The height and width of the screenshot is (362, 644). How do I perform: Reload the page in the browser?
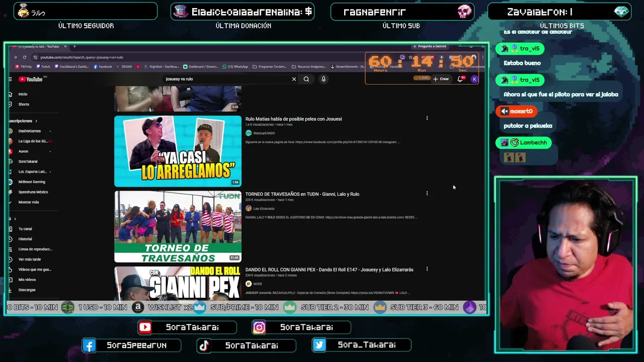24,57
